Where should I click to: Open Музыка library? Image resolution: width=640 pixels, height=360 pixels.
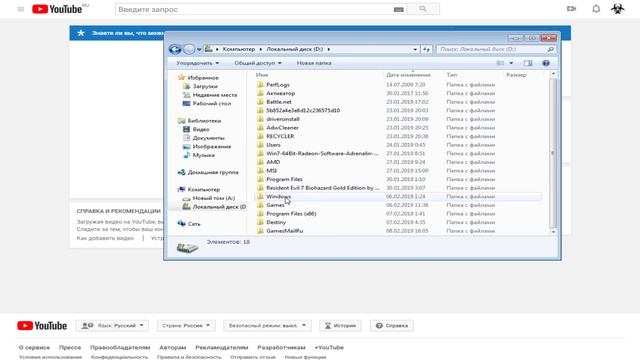point(203,155)
